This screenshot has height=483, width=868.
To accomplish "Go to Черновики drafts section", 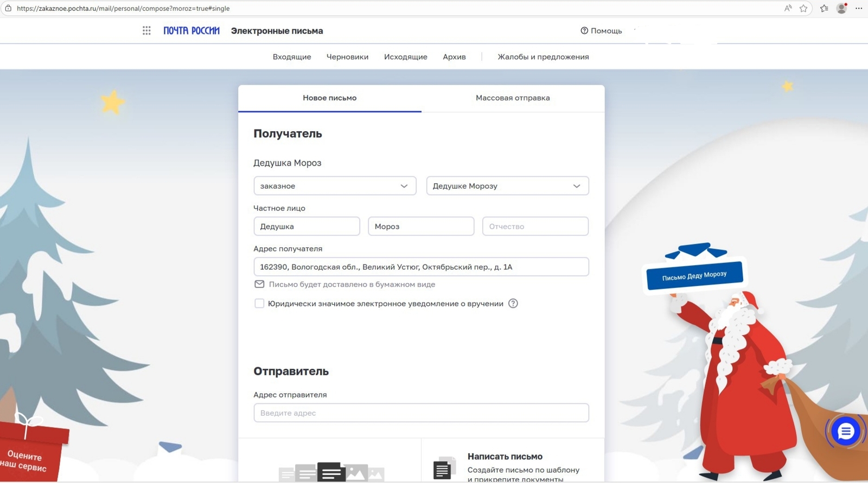I will pos(347,57).
